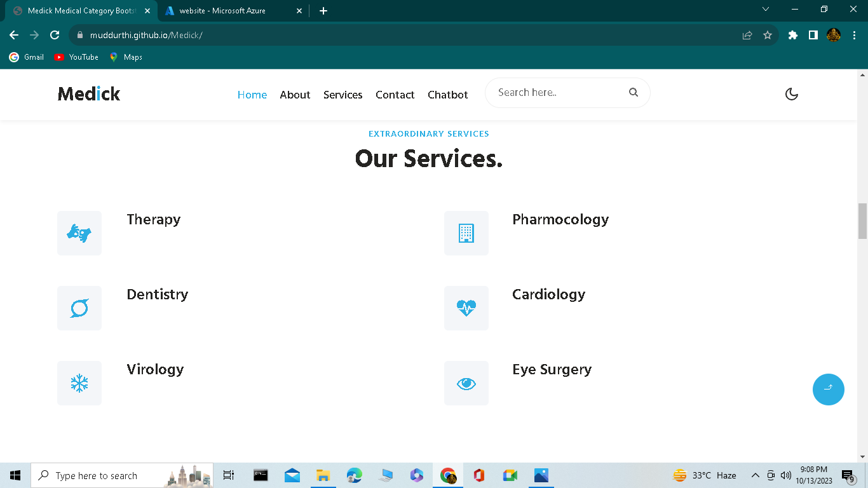Click the Virology snowflake icon

click(x=79, y=383)
